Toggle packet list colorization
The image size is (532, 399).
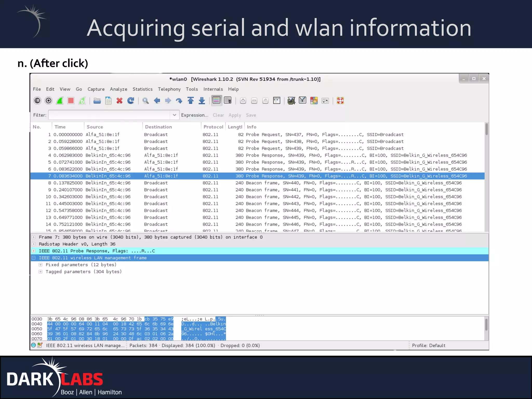coord(216,100)
